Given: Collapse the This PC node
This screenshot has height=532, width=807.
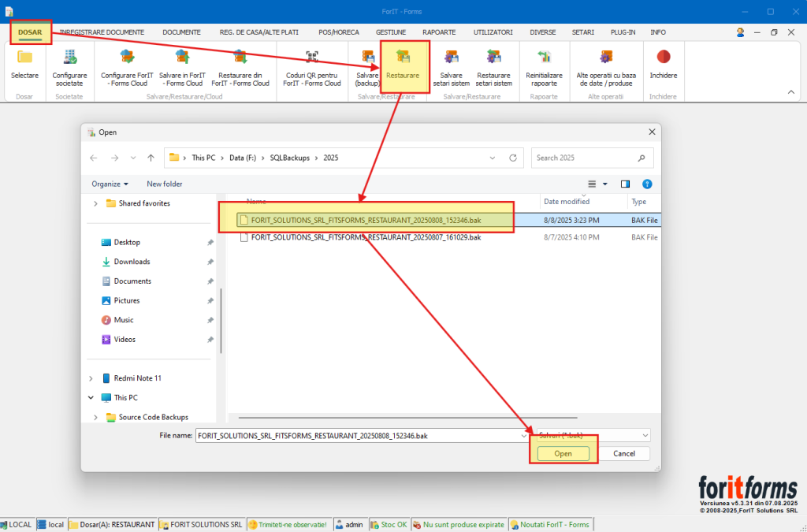Looking at the screenshot, I should (x=91, y=398).
